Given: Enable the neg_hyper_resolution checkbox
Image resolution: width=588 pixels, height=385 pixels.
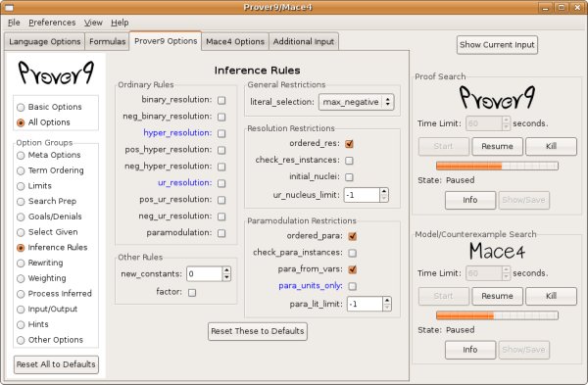Looking at the screenshot, I should tap(221, 167).
